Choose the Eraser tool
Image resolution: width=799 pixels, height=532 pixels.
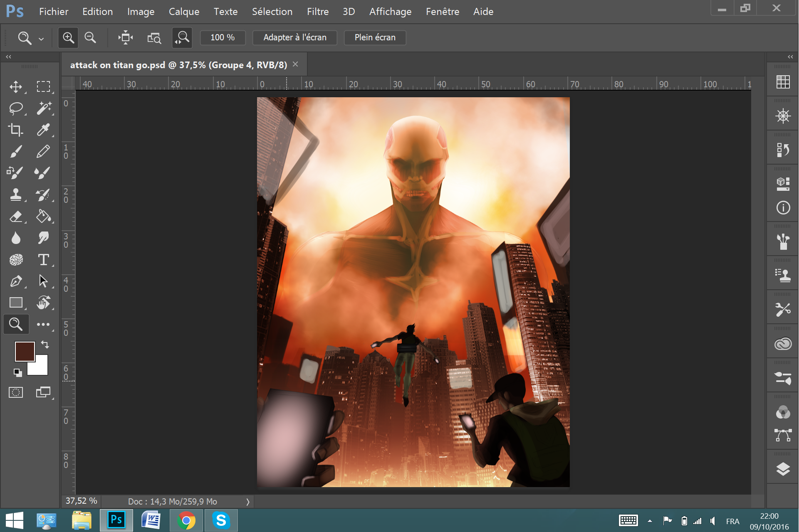coord(16,217)
